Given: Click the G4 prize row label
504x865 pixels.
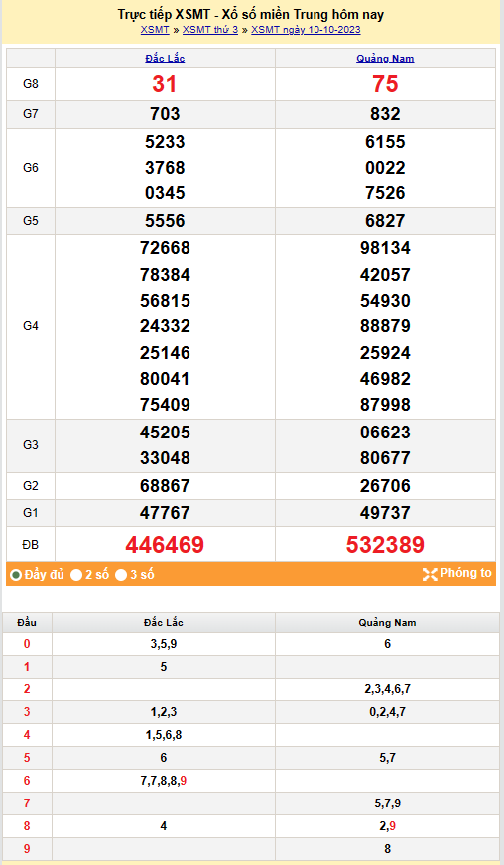Looking at the screenshot, I should coord(31,326).
